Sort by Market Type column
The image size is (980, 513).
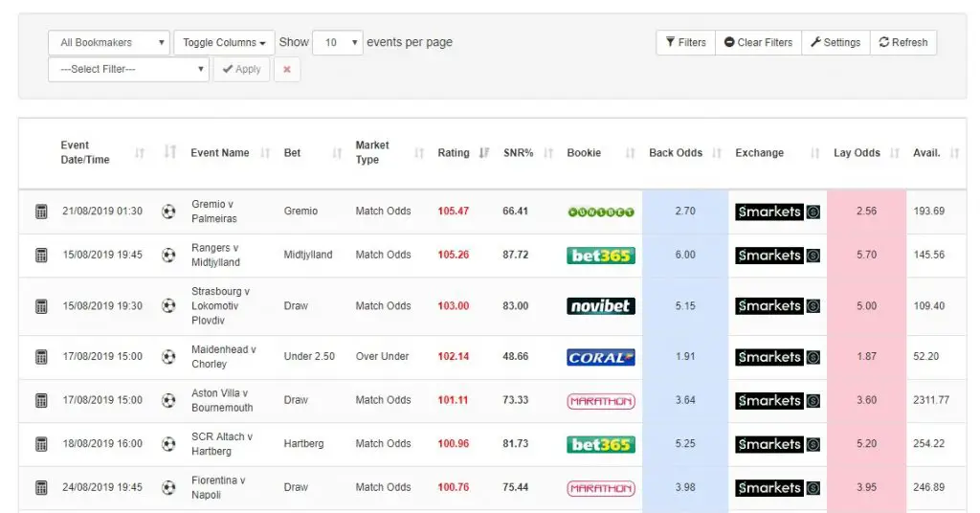[390, 152]
